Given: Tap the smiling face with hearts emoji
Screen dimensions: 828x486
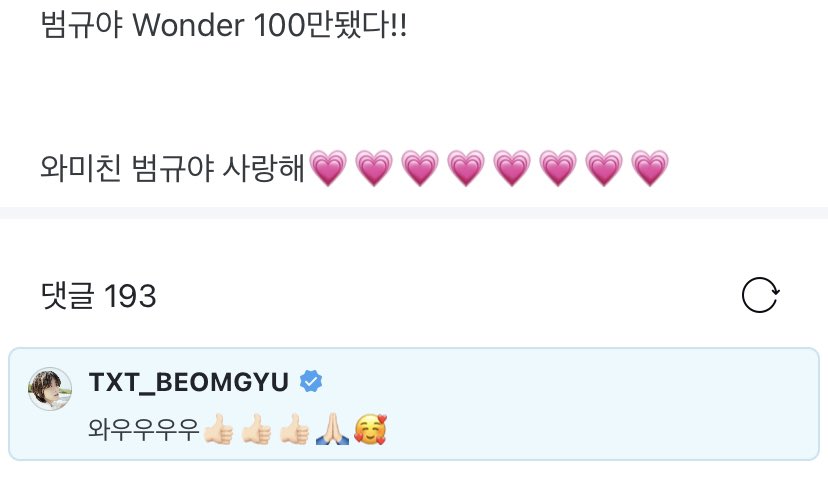Looking at the screenshot, I should coord(371,429).
